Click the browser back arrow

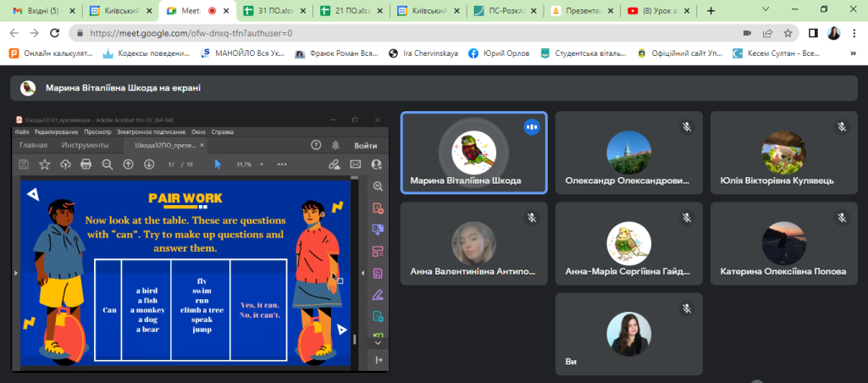point(13,33)
